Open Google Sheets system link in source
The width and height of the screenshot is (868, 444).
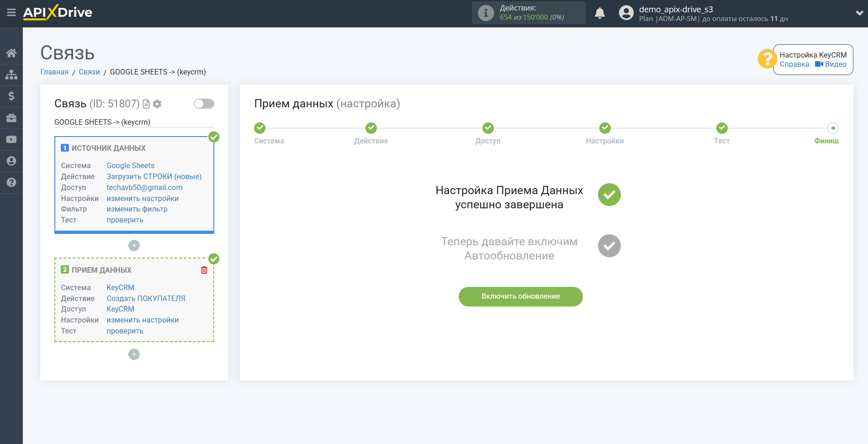tap(130, 165)
